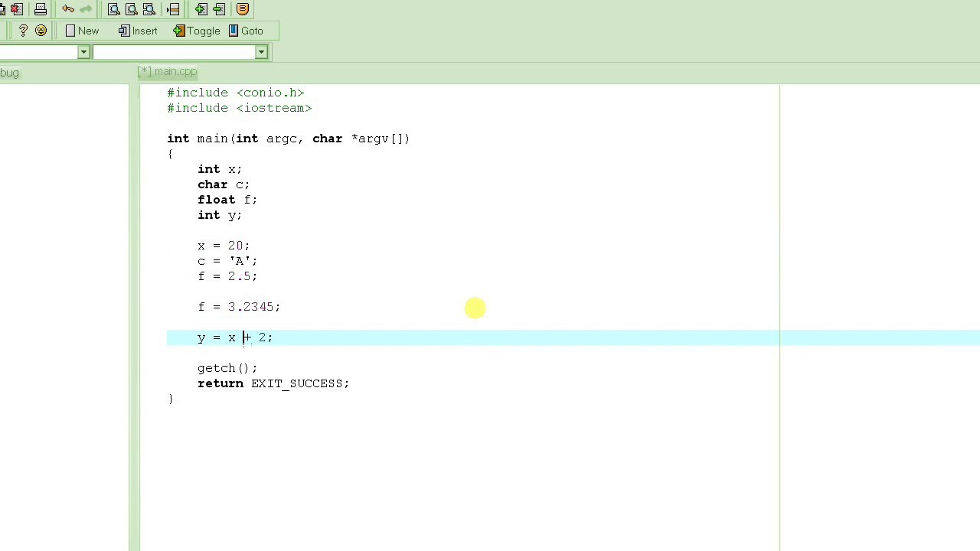Click the declaration 'int x;'
Screen dimensions: 980x551
[x=220, y=169]
